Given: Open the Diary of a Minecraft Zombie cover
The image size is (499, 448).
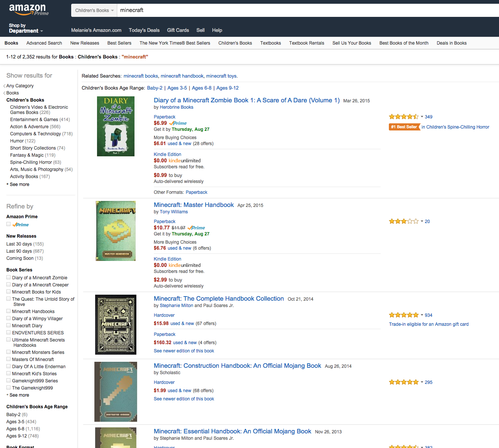Looking at the screenshot, I should coord(115,126).
